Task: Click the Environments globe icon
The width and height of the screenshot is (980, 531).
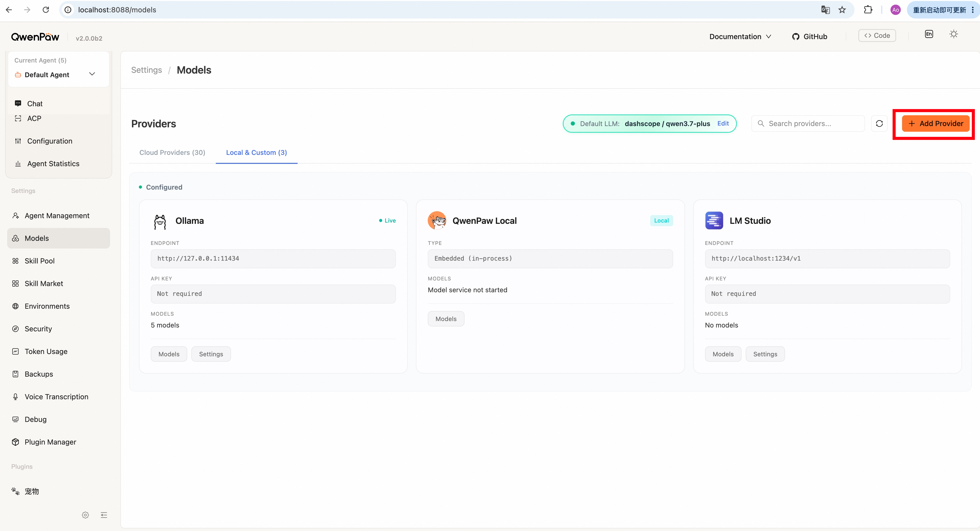Action: [15, 306]
